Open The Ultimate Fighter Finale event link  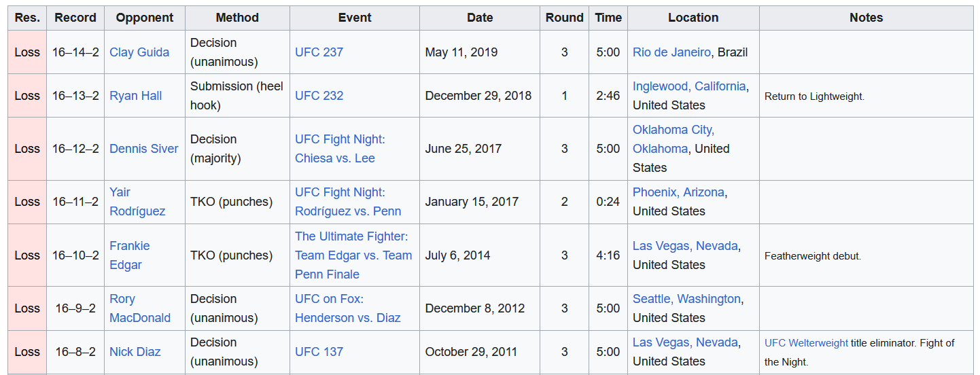pos(353,255)
